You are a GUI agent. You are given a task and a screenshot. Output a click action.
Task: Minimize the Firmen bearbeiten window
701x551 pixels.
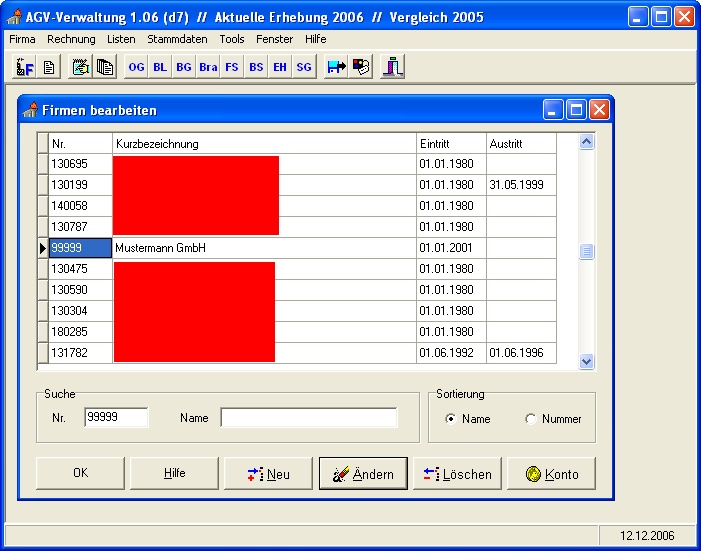[x=553, y=110]
